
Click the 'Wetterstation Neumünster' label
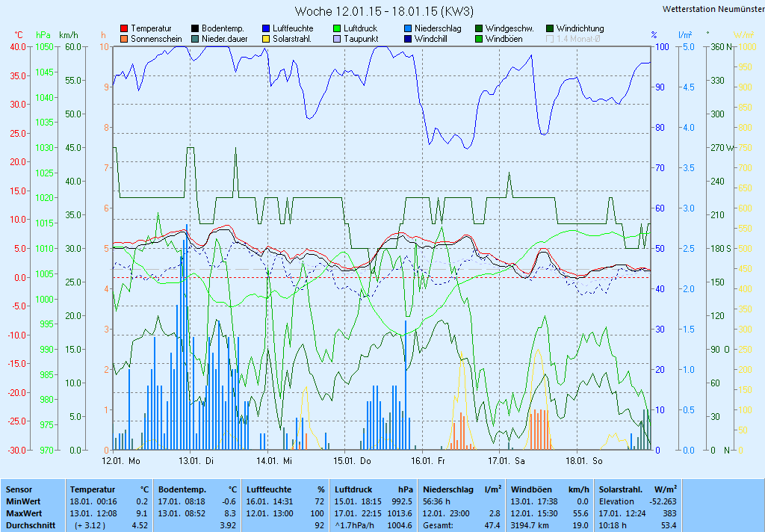(x=713, y=9)
